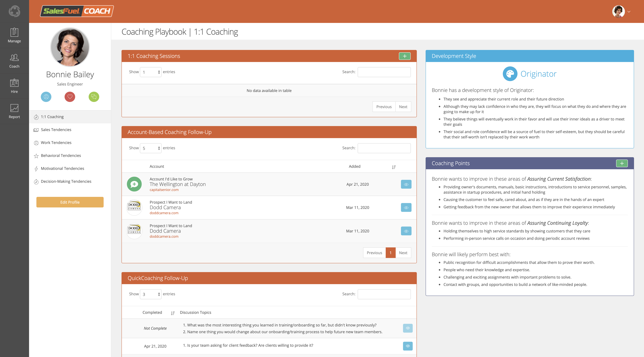The height and width of the screenshot is (357, 644).
Task: Add a new 1:1 Coaching Session
Action: click(x=404, y=56)
